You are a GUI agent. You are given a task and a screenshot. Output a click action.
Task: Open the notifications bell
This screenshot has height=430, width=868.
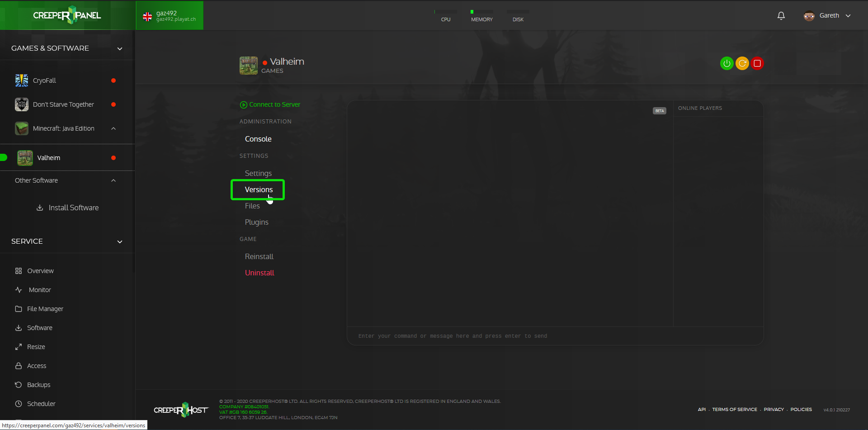click(781, 16)
